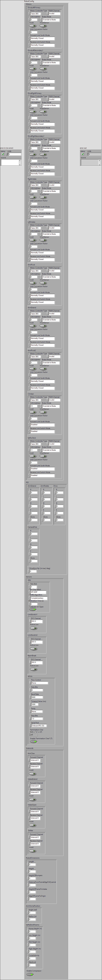
Task: Click the Length field in RobotDimensions
Action: [32, 864]
